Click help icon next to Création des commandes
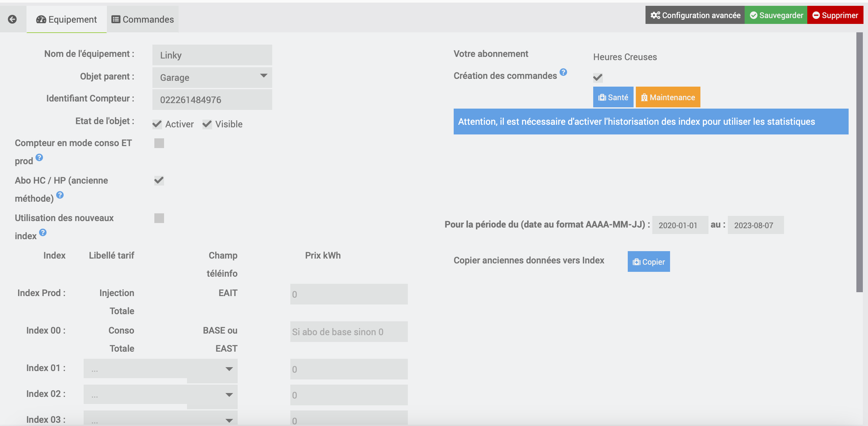This screenshot has width=868, height=426. (x=563, y=72)
